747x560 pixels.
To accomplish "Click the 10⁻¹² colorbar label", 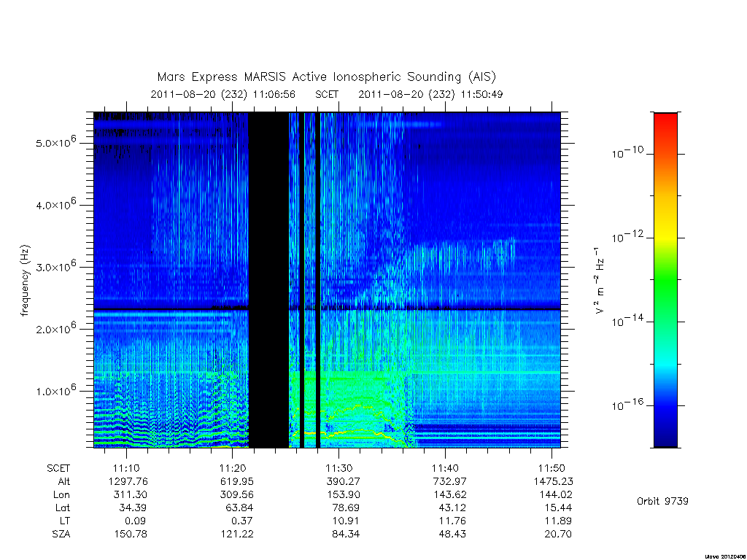I will 627,236.
